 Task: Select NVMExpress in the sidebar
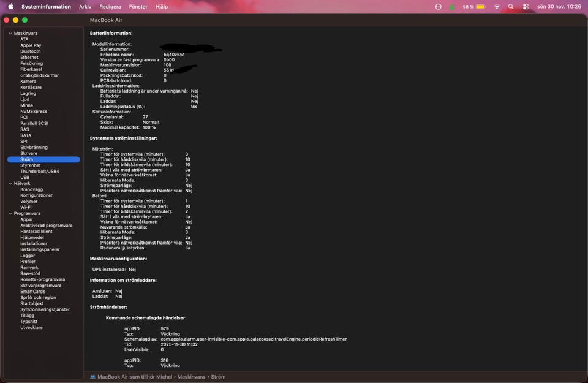click(x=33, y=112)
